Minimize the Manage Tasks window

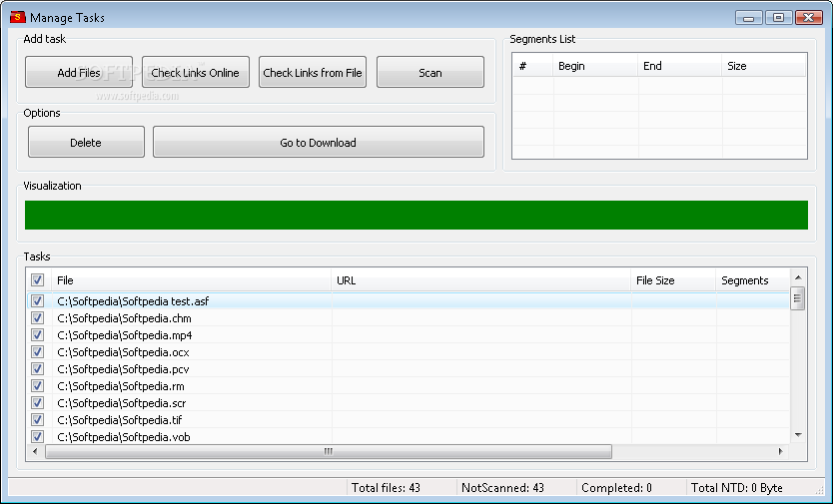[x=749, y=18]
